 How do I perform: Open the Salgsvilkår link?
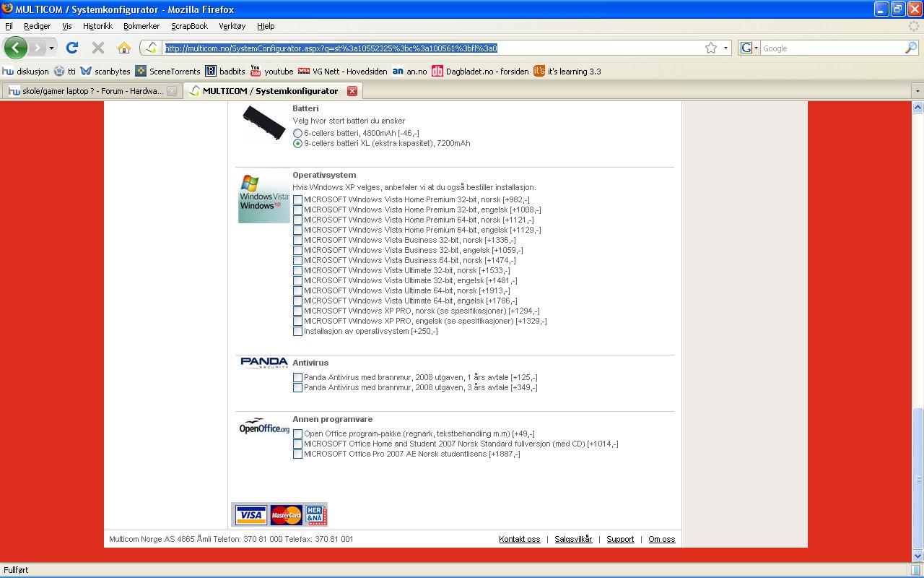coord(573,539)
